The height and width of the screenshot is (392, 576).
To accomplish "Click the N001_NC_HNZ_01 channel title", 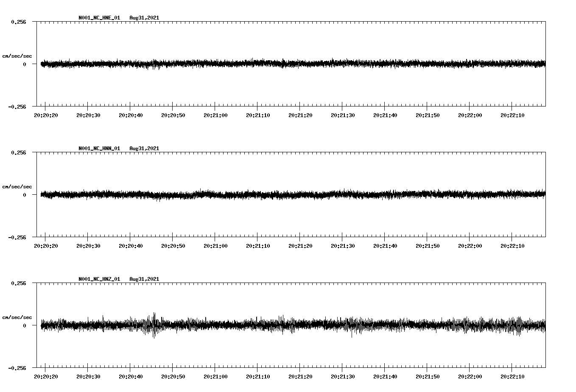I will tap(99, 279).
